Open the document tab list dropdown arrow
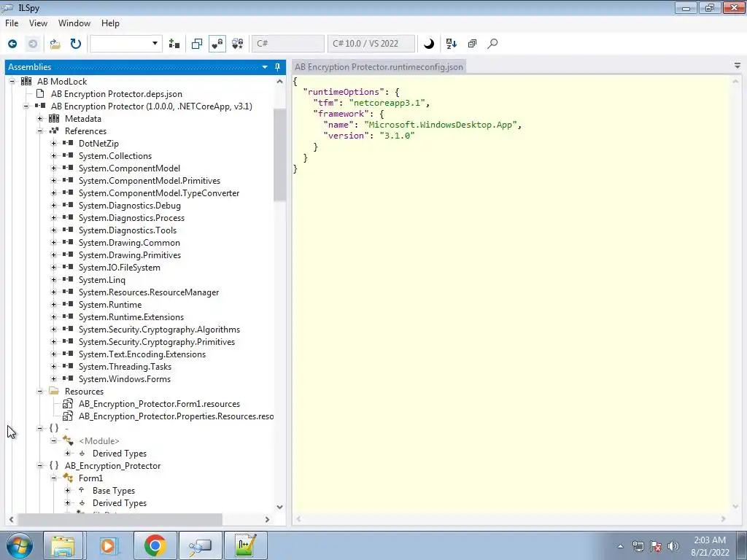Image resolution: width=747 pixels, height=560 pixels. pyautogui.click(x=738, y=66)
